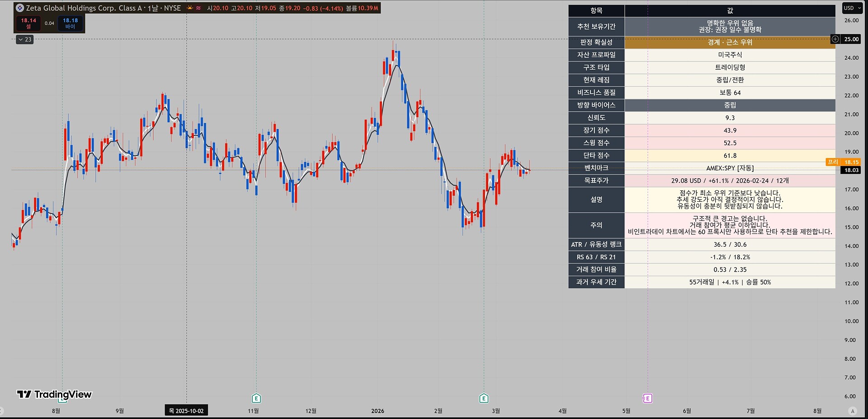The width and height of the screenshot is (868, 419).
Task: Click the pink wavy-lines icon beside NYSE
Action: 198,8
